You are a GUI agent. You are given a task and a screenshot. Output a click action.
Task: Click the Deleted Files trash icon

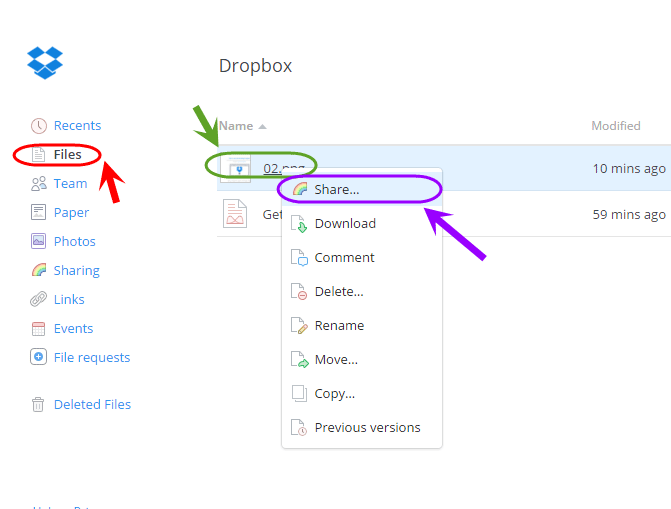[x=38, y=404]
